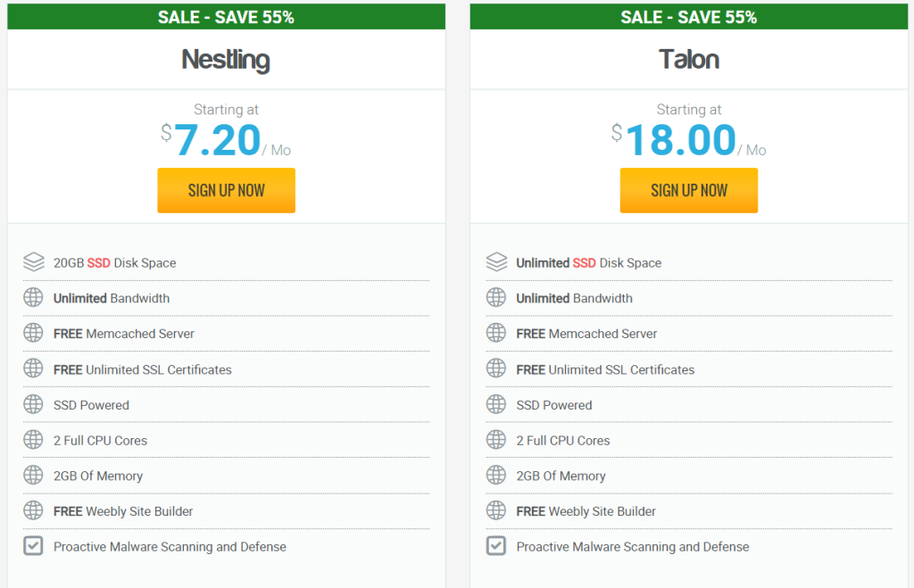Click the $18.00 Talon price
914x588 pixels.
[680, 141]
